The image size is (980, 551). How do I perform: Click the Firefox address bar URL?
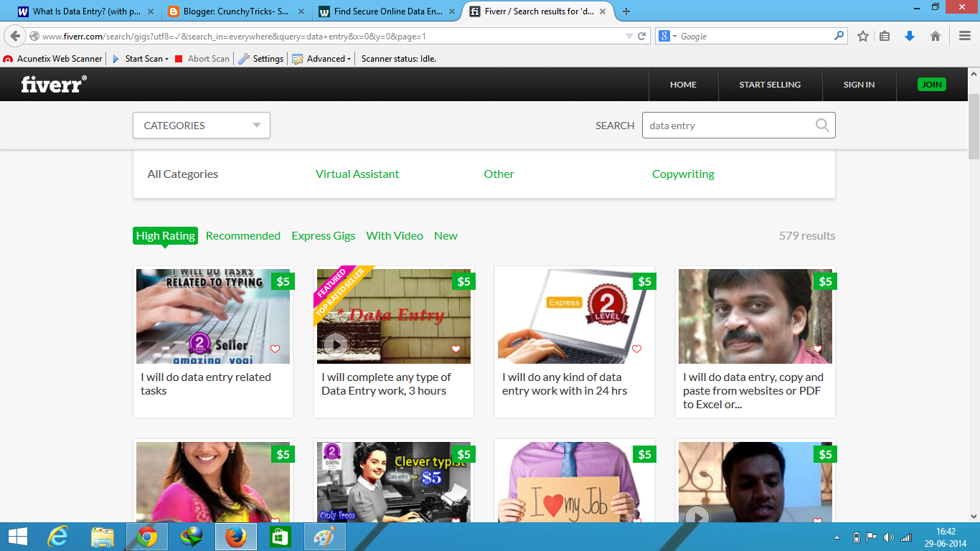pyautogui.click(x=234, y=36)
